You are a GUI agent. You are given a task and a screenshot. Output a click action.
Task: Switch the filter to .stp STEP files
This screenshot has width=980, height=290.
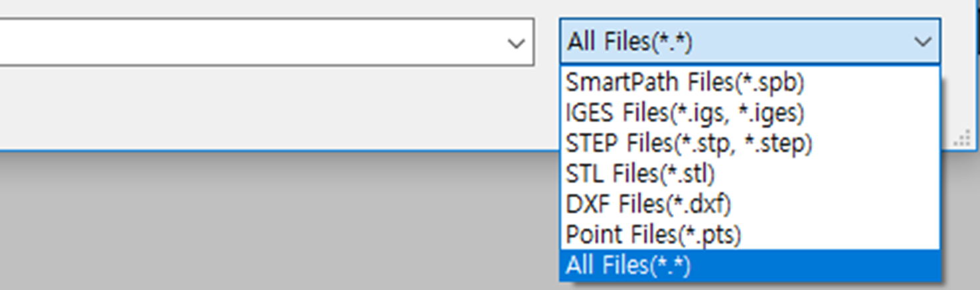[689, 143]
